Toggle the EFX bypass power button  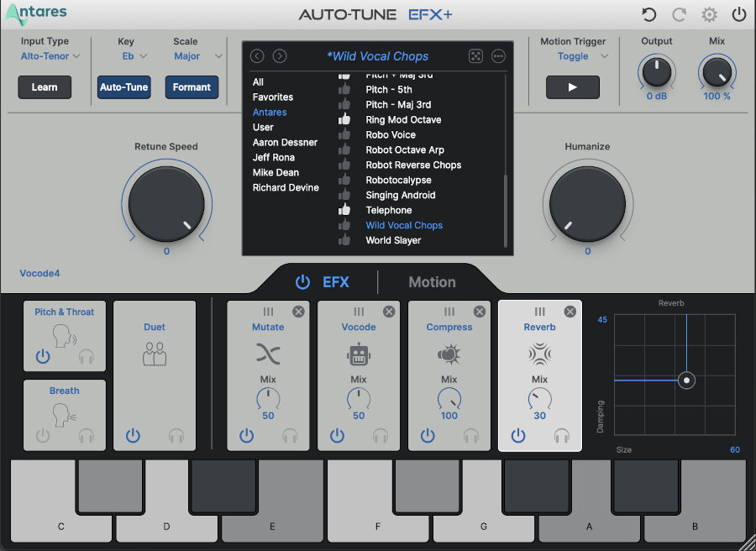point(302,282)
